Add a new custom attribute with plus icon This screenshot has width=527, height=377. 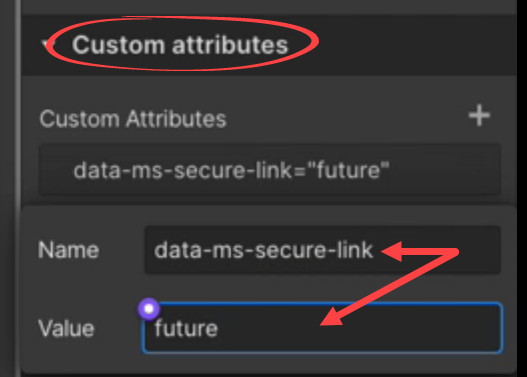tap(479, 115)
